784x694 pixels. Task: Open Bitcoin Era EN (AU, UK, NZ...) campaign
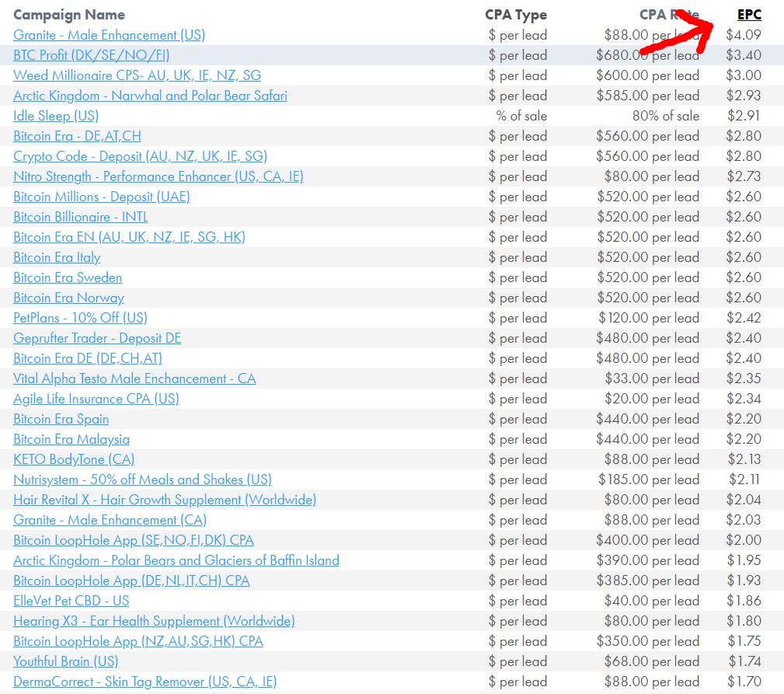(129, 237)
